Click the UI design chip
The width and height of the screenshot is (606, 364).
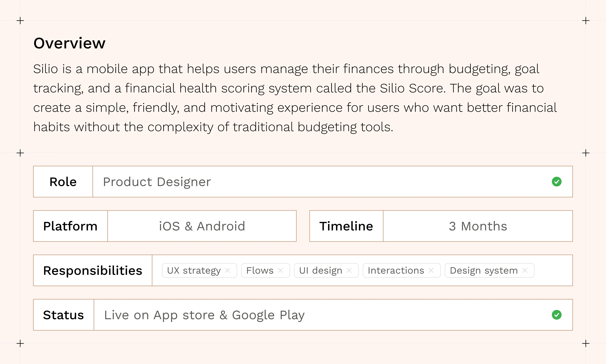320,270
